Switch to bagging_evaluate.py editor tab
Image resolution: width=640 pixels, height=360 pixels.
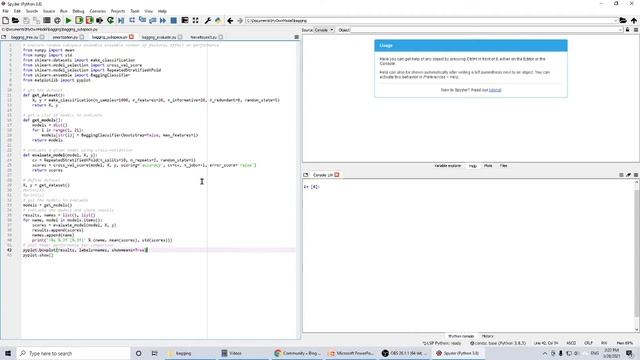point(159,37)
